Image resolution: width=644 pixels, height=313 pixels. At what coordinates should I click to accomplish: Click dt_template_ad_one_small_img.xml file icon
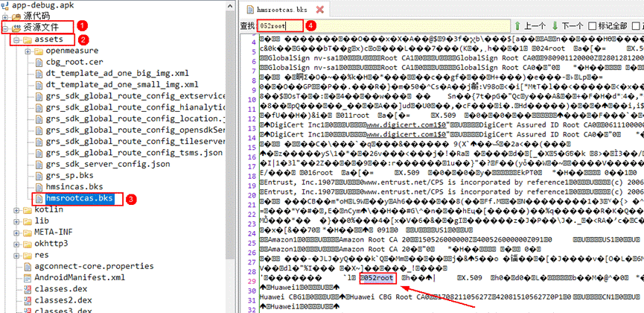[39, 85]
